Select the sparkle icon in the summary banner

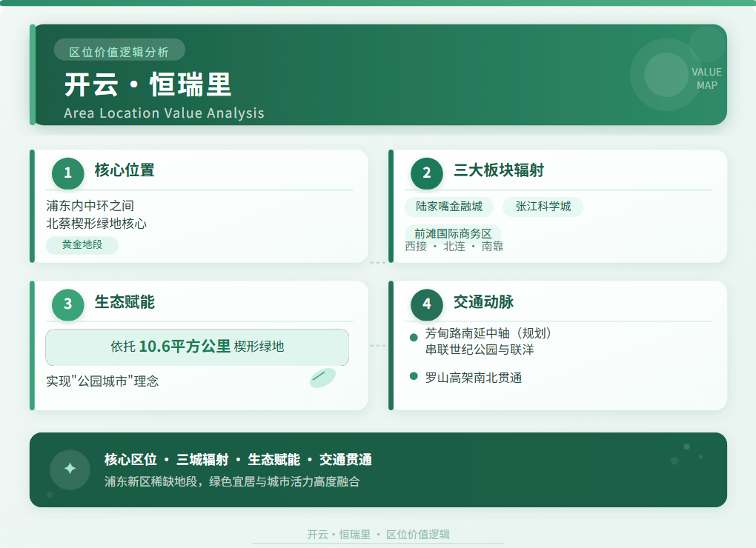(x=67, y=470)
